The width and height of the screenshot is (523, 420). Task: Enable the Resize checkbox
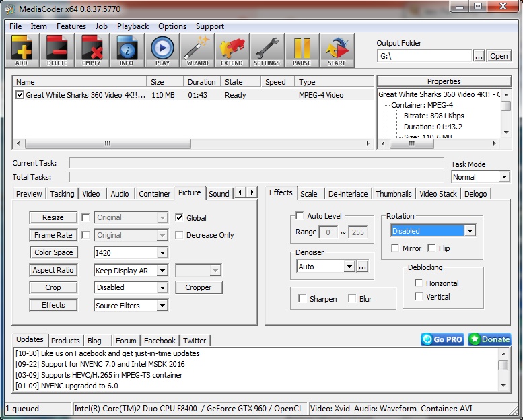tap(85, 217)
